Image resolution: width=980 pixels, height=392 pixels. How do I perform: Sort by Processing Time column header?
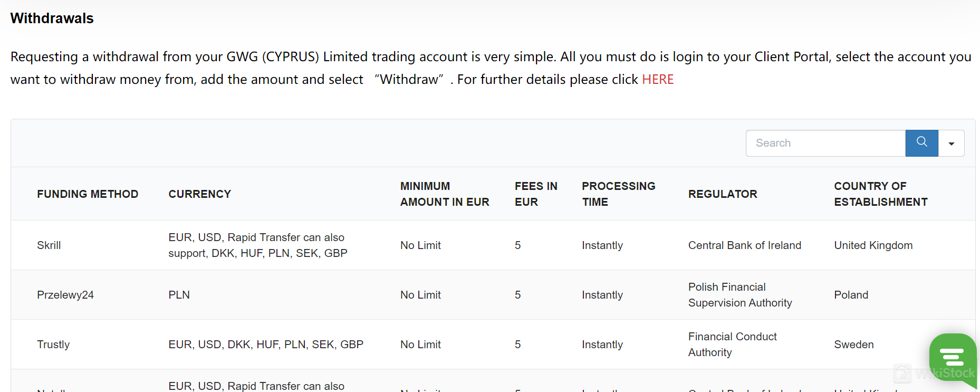618,194
